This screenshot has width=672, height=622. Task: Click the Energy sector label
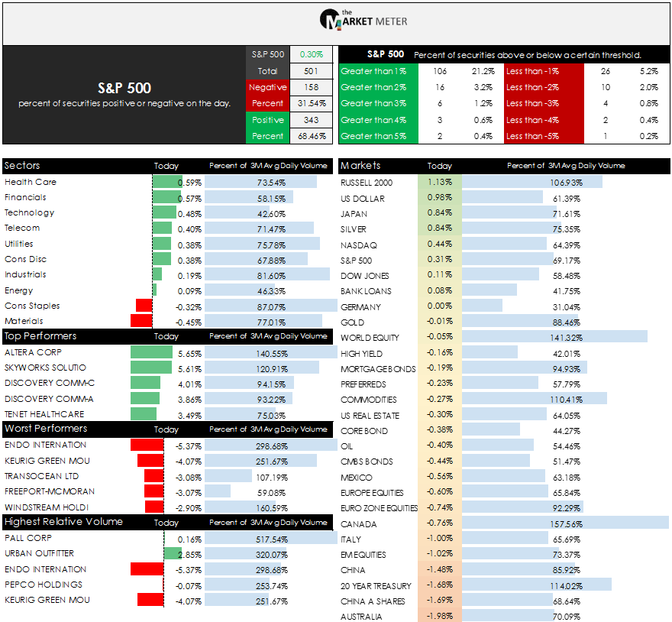point(18,290)
